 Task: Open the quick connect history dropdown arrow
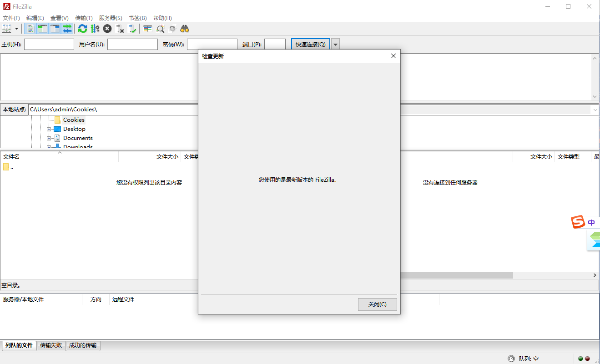coord(335,44)
